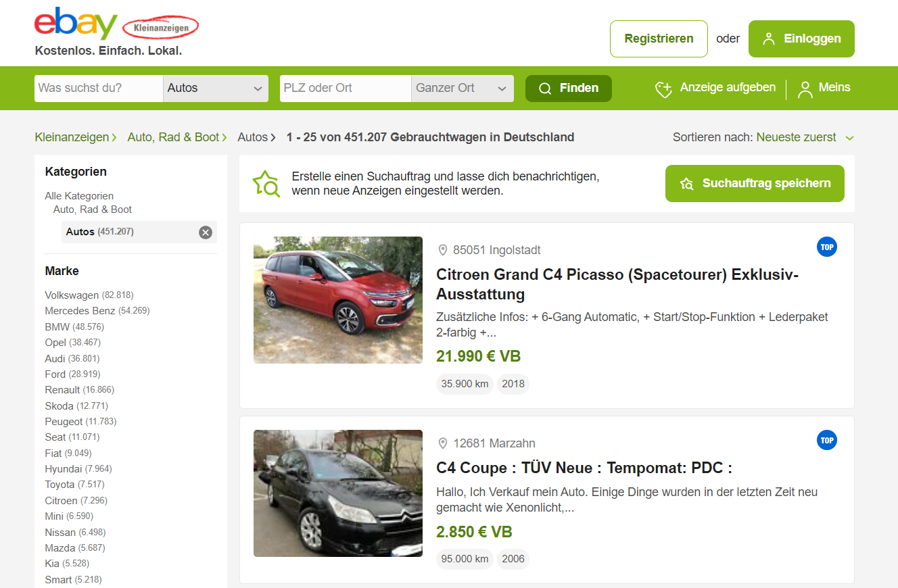Image resolution: width=898 pixels, height=588 pixels.
Task: Open the red Citroen Grand C4 Picasso photo
Action: (x=338, y=300)
